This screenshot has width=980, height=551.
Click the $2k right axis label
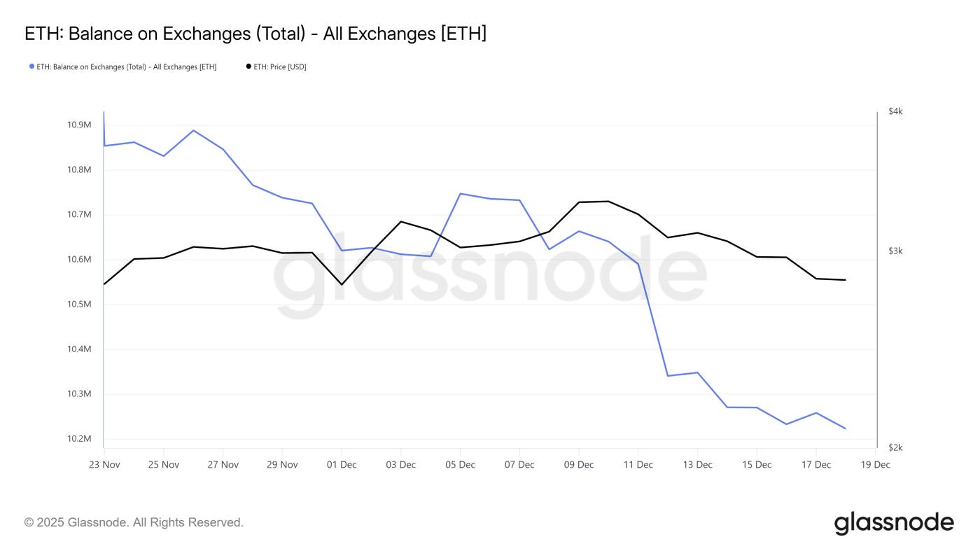point(895,447)
